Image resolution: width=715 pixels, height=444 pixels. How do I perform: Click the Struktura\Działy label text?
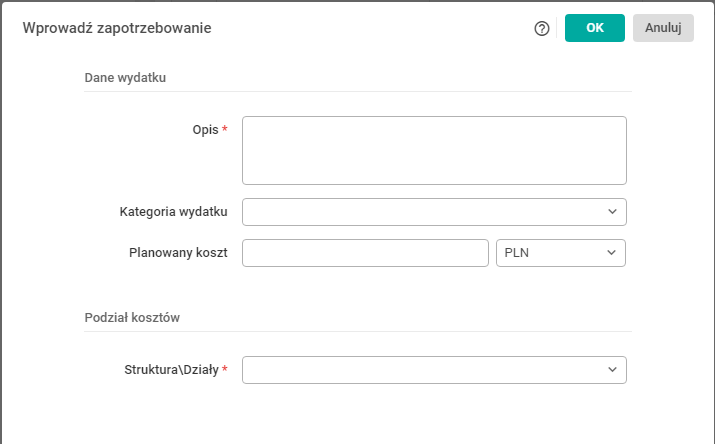pyautogui.click(x=167, y=370)
